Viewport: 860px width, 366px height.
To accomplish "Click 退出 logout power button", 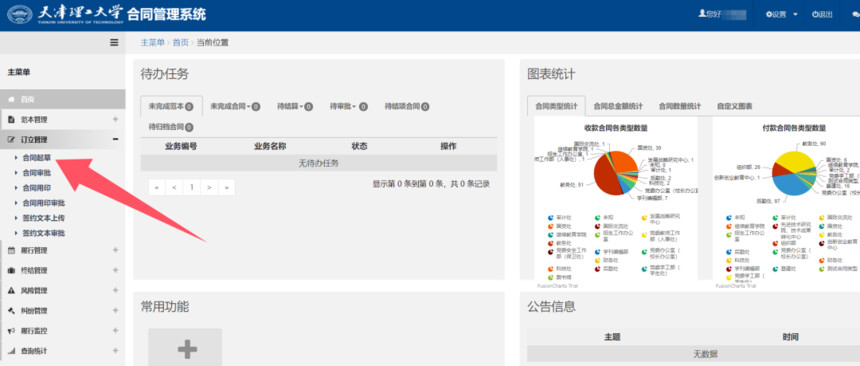I will point(822,14).
